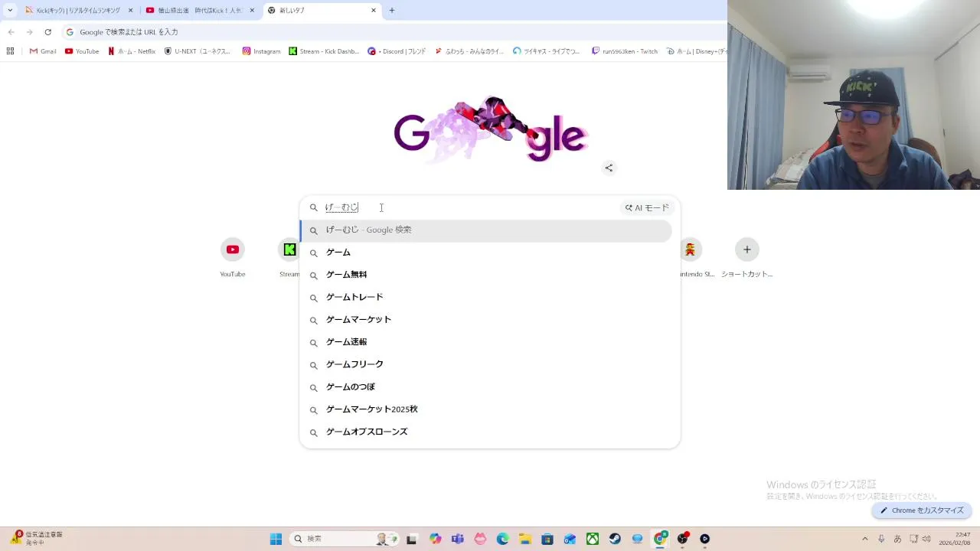The image size is (980, 551).
Task: Open the Xbox app from the taskbar
Action: point(593,539)
